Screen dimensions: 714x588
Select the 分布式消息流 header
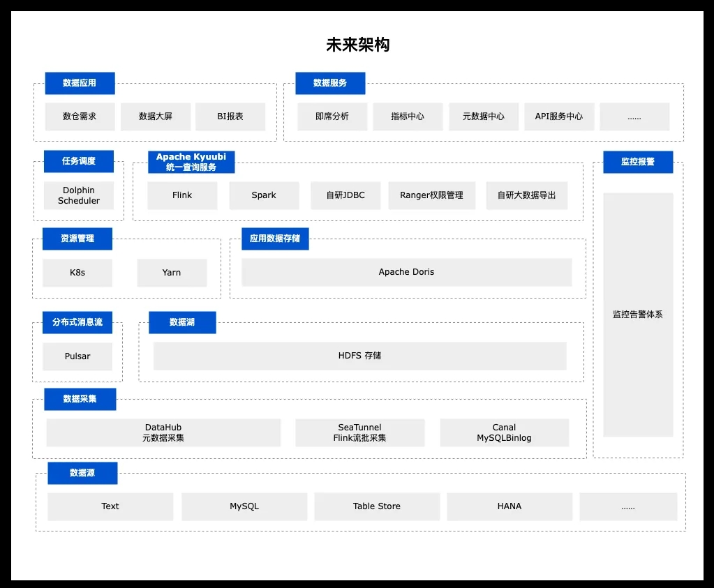[77, 322]
